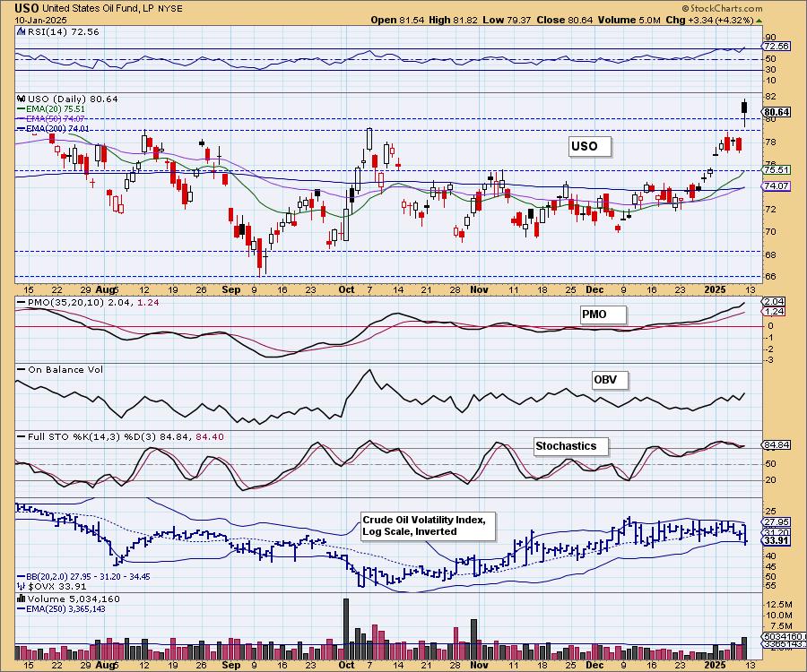
Task: Click the Oct label on the bottom date axis
Action: pos(346,665)
